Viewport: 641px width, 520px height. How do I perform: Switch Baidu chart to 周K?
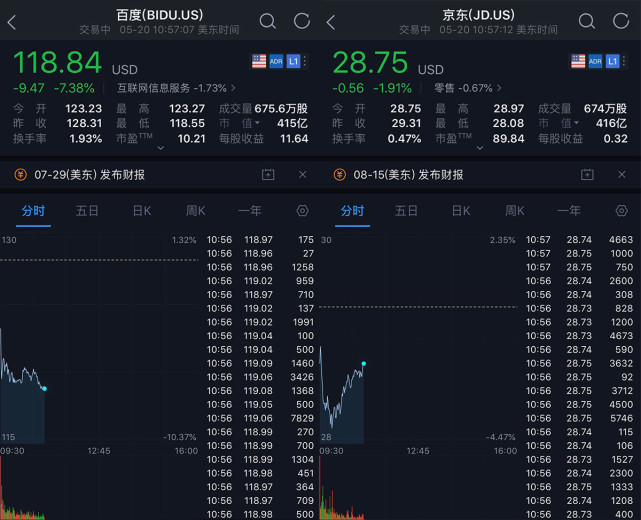point(196,211)
